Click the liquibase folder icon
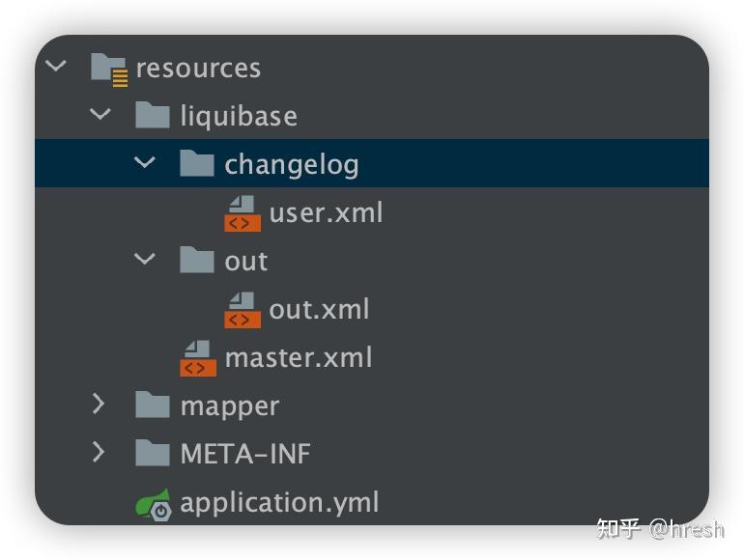The height and width of the screenshot is (560, 744). point(153,116)
